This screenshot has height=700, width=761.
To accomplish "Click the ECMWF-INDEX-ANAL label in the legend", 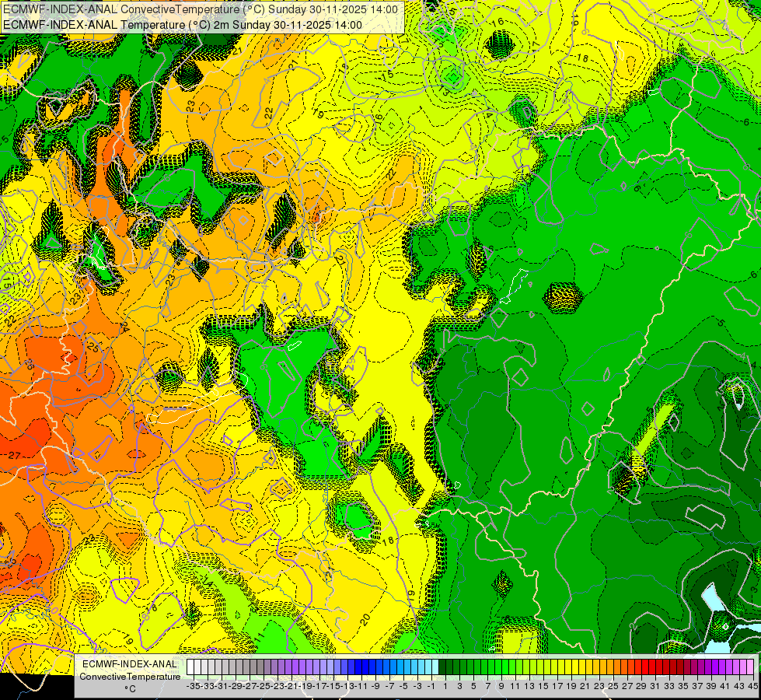I will tap(130, 664).
